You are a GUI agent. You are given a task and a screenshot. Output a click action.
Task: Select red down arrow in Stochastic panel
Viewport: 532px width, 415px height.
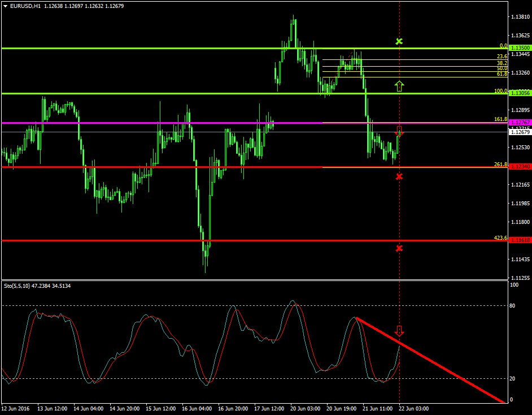[399, 331]
